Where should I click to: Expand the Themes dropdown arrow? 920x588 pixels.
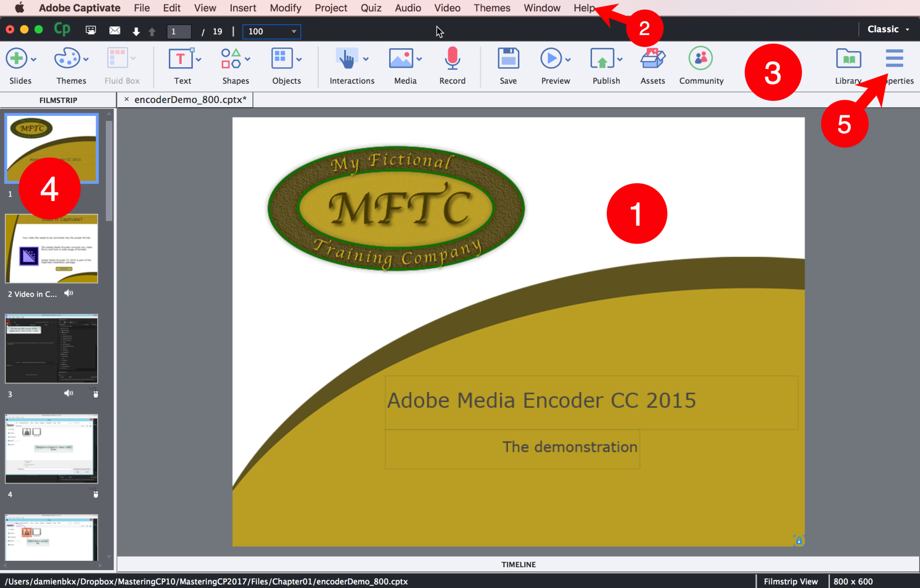pyautogui.click(x=86, y=59)
